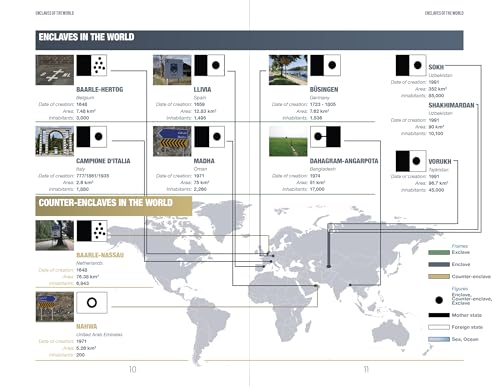Viewport: 500px width, 386px height.
Task: Click the enclave diagram beside Sokh
Action: coord(411,65)
